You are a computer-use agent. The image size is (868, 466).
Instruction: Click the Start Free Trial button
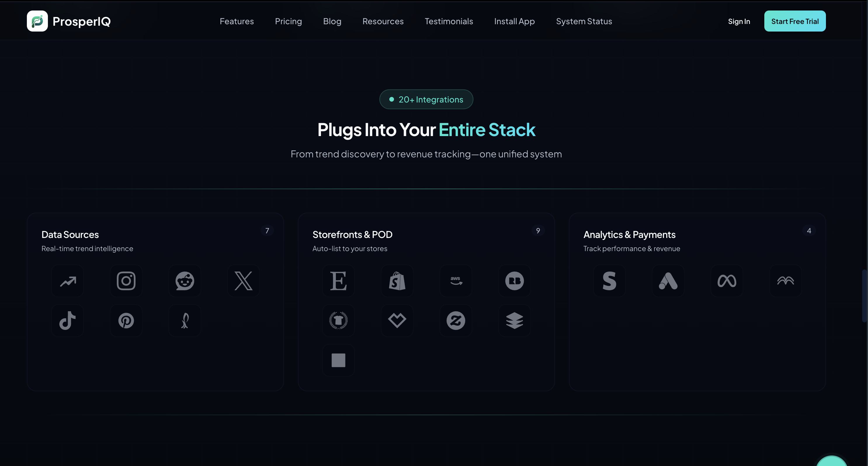[x=794, y=21]
